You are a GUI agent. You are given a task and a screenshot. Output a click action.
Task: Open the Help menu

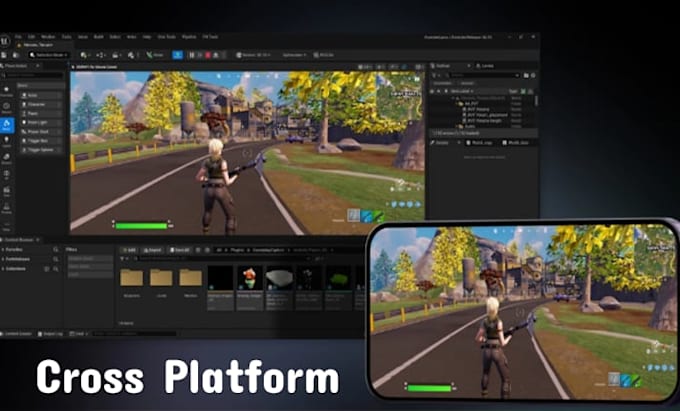147,37
